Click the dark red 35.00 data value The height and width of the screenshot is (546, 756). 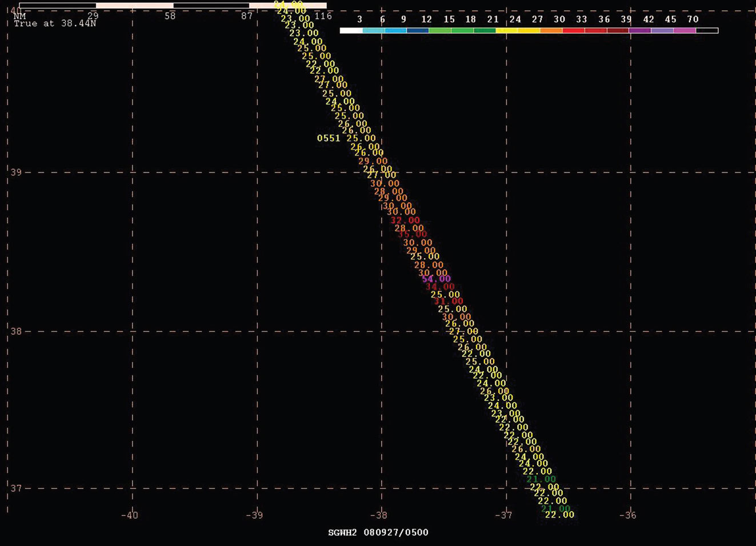click(x=413, y=234)
